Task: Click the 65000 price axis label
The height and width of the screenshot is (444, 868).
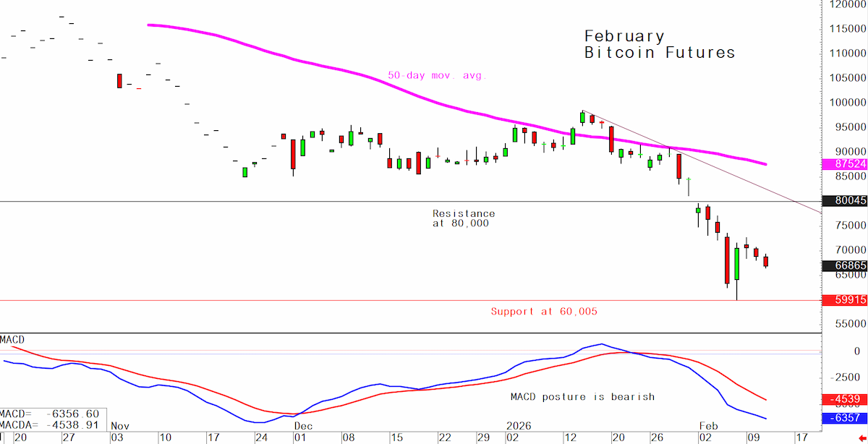Action: [851, 275]
